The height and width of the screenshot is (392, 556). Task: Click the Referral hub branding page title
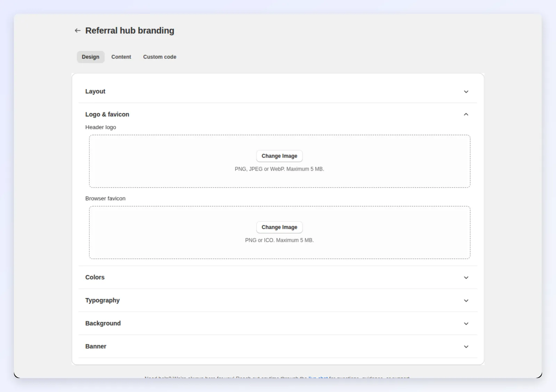point(130,31)
